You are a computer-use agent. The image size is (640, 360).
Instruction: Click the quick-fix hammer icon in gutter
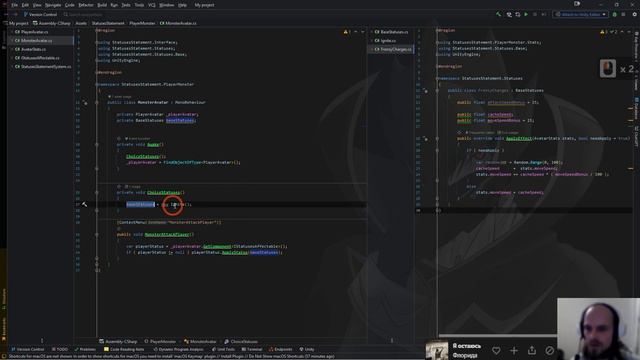tap(84, 204)
